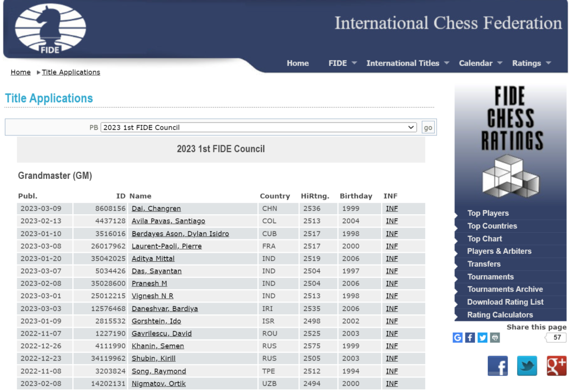Open the Calendar menu
The image size is (573, 392).
coord(476,63)
